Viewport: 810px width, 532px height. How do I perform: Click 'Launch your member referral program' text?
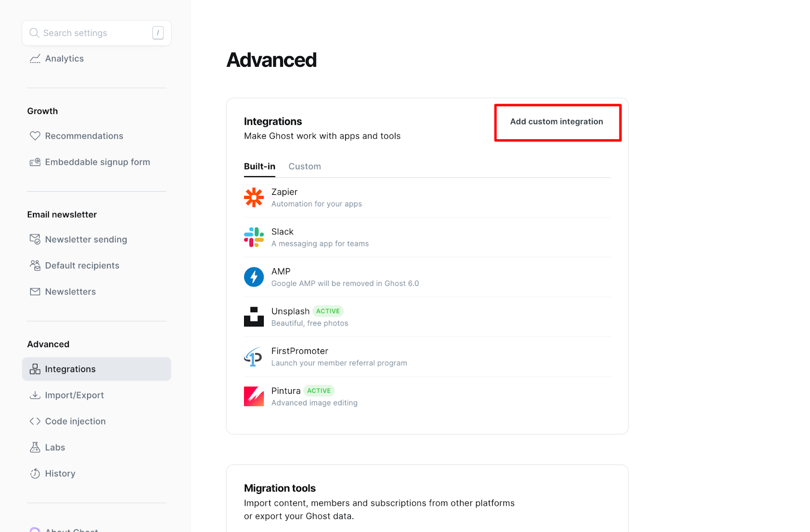coord(339,363)
